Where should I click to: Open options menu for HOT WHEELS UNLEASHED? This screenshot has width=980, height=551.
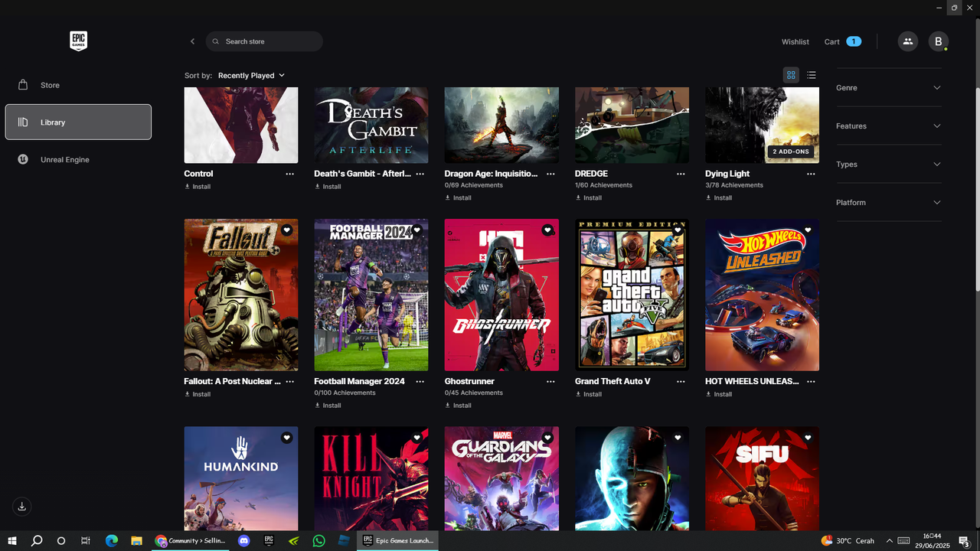point(811,381)
